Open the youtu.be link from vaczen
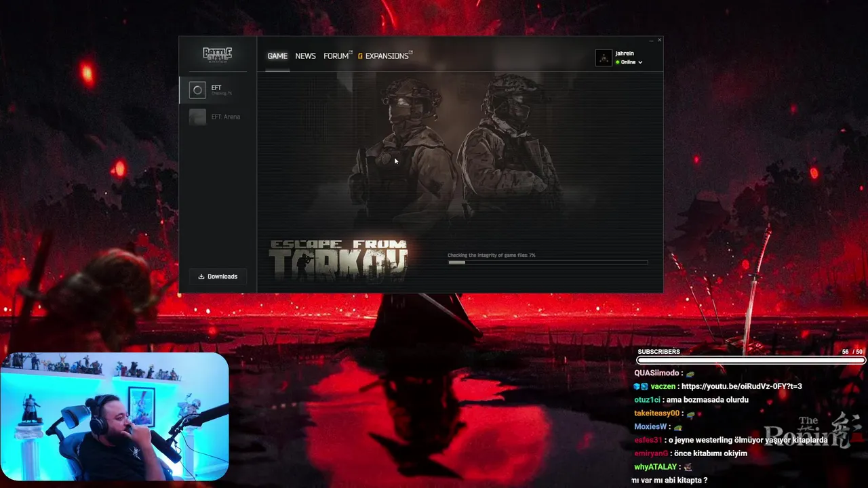 tap(743, 386)
